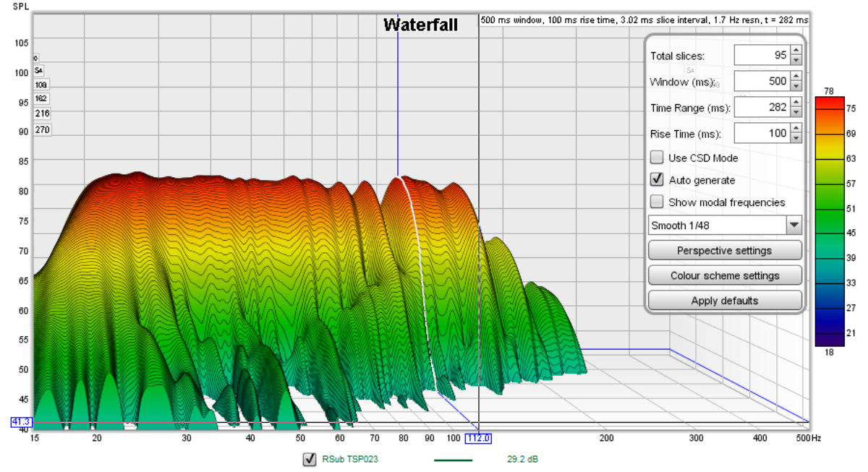Image resolution: width=868 pixels, height=472 pixels.
Task: Decrease Window (ms) using down arrow
Action: pyautogui.click(x=796, y=87)
